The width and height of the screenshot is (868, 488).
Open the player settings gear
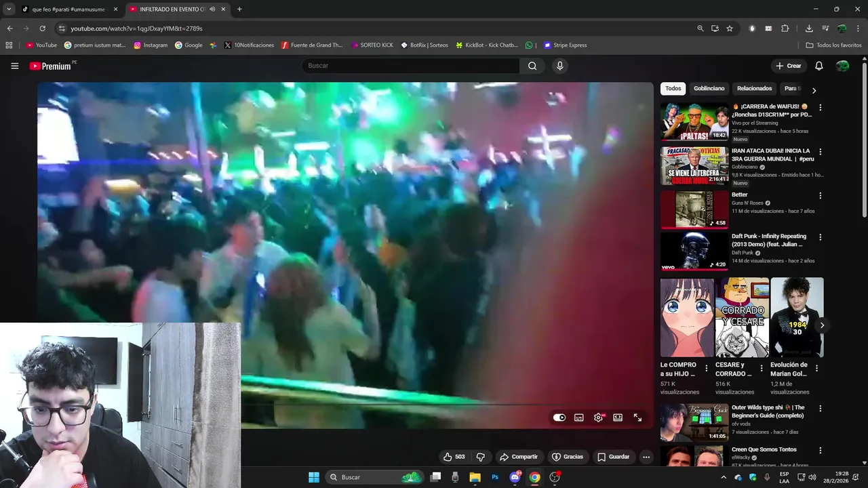coord(598,418)
